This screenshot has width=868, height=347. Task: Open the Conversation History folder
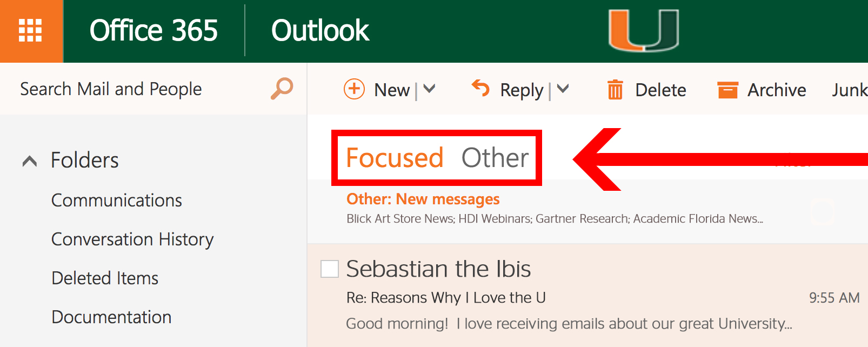[x=132, y=239]
